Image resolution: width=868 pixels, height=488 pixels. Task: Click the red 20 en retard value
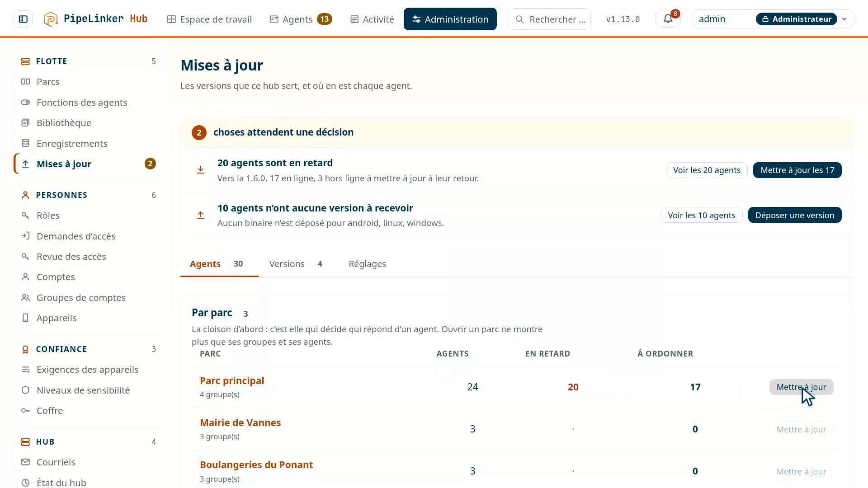(x=573, y=387)
